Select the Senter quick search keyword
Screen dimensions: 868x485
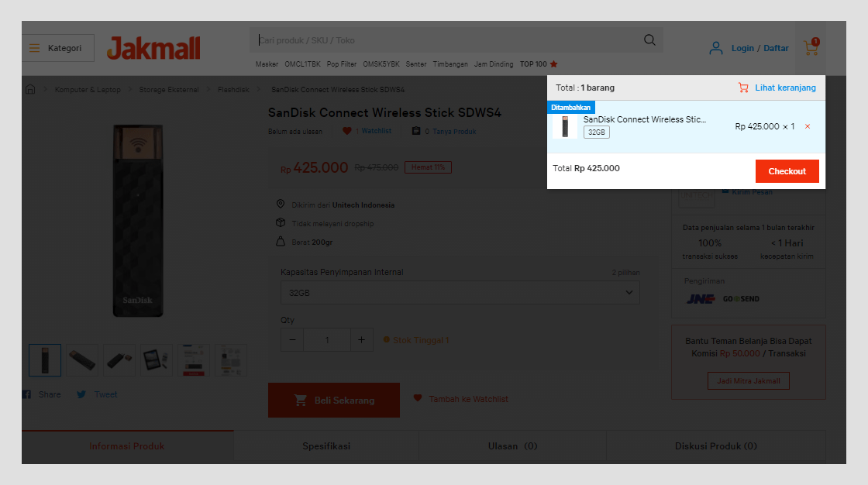pyautogui.click(x=415, y=64)
